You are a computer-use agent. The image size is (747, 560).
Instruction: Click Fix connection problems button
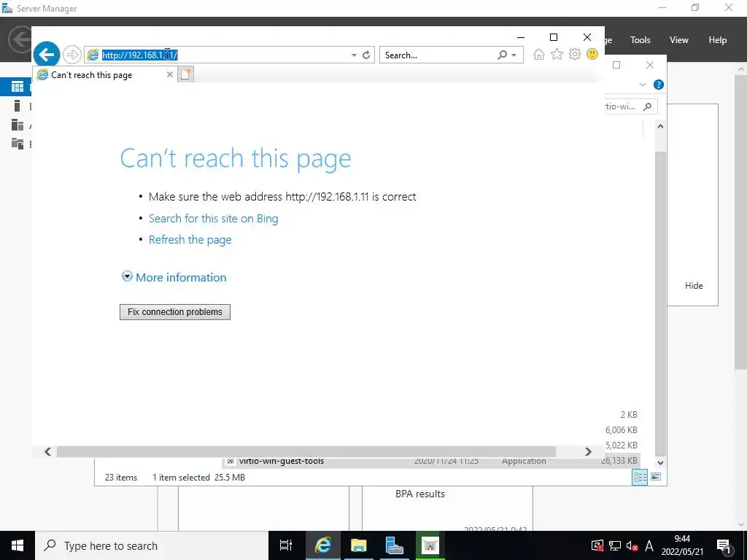tap(175, 312)
